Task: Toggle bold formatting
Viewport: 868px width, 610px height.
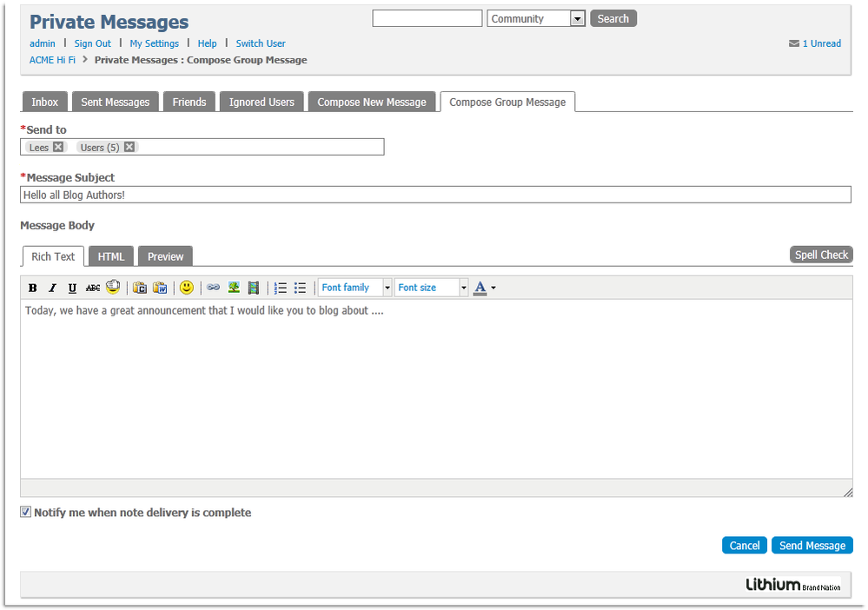Action: (33, 288)
